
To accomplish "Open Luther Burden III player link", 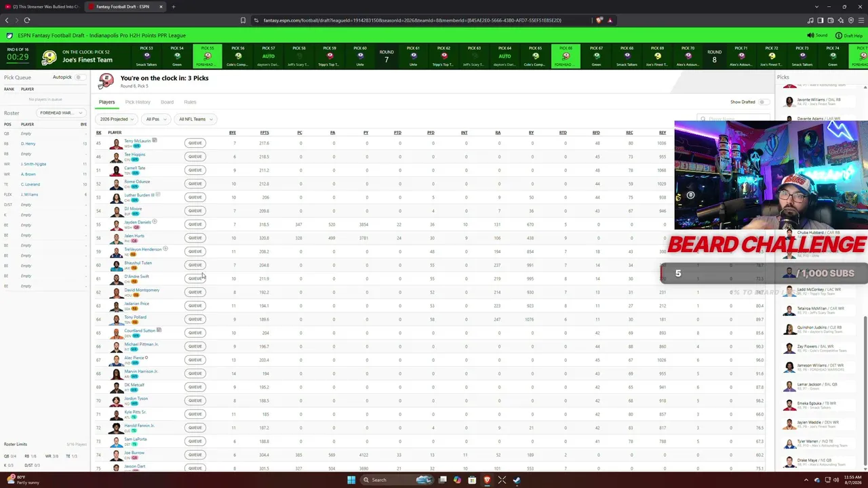I will pos(139,195).
